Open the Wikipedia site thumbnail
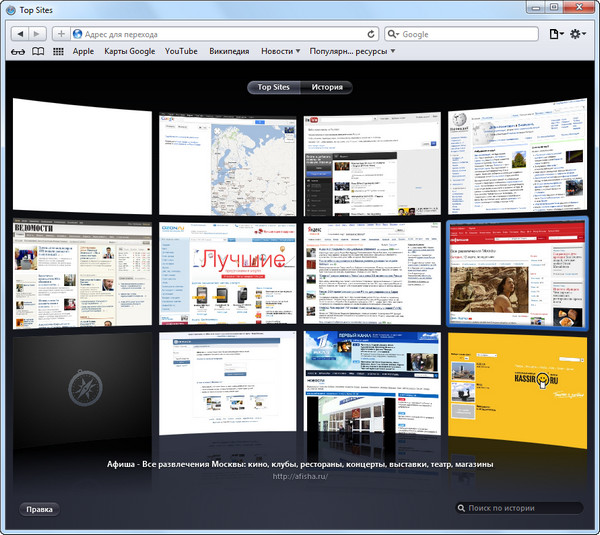 pos(517,156)
